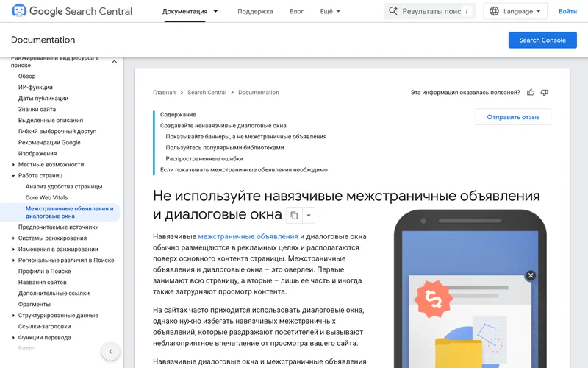588x368 pixels.
Task: Open Рекомендации Google sidebar item
Action: (x=49, y=142)
